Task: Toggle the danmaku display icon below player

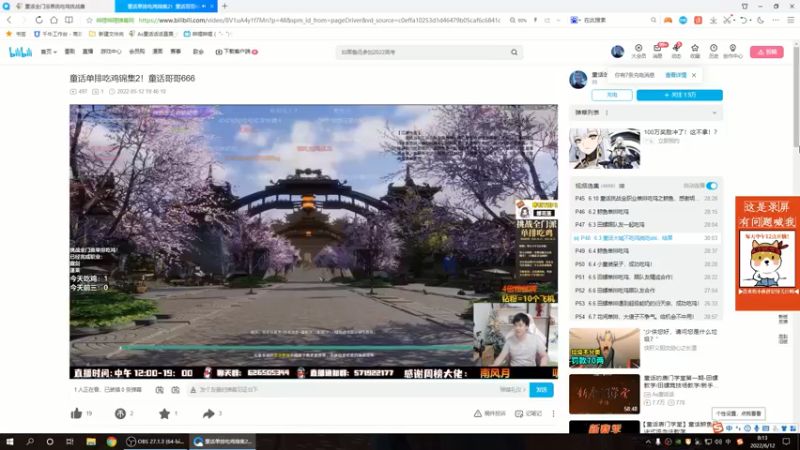Action: [160, 390]
